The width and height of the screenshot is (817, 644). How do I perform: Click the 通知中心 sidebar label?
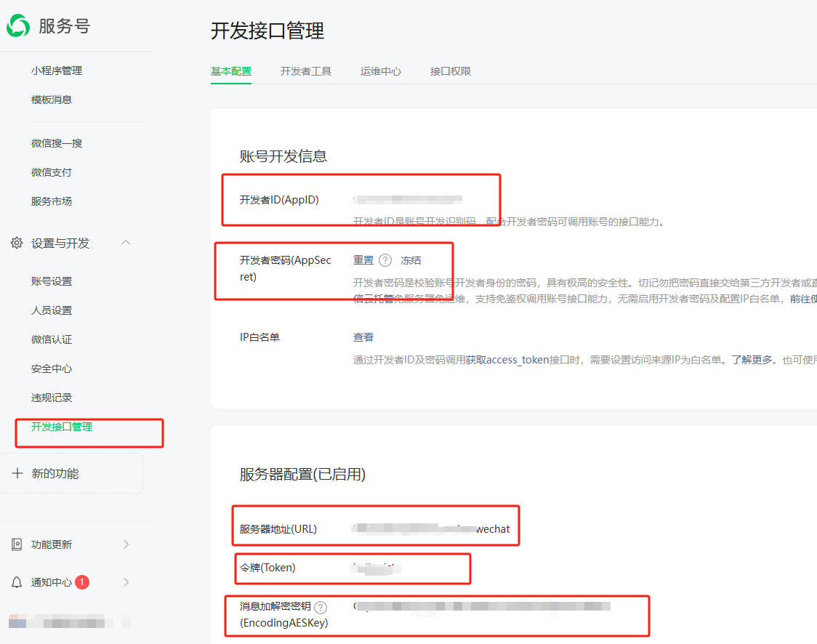click(x=51, y=582)
